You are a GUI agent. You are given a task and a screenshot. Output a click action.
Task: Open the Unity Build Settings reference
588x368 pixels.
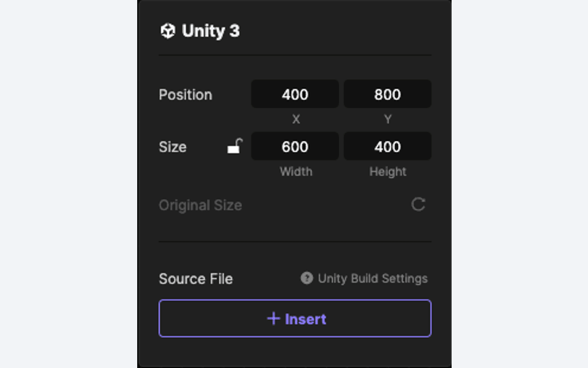click(372, 278)
